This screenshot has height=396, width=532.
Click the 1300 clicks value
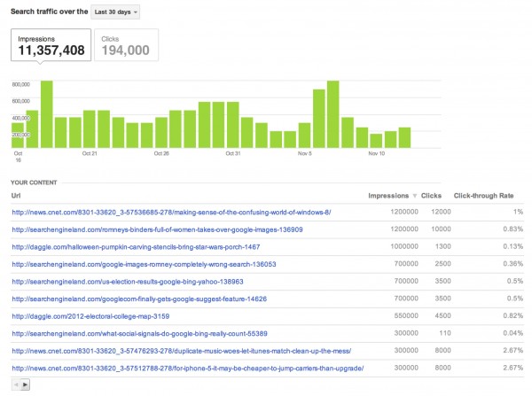coord(443,246)
